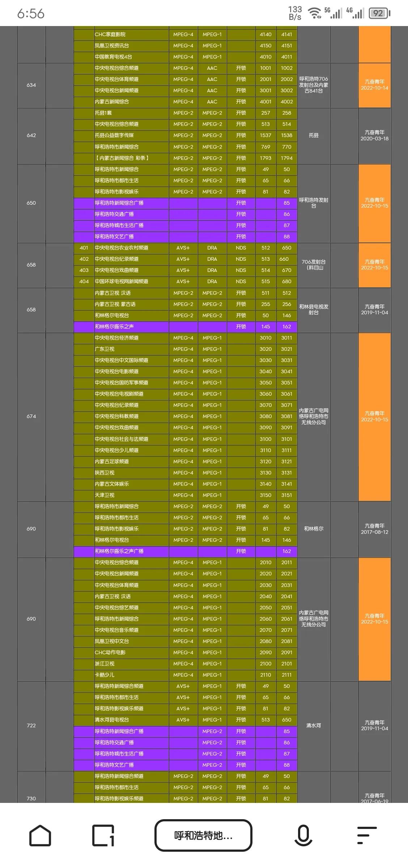
Task: Click 中央电视台少儿频道 channel name
Action: pyautogui.click(x=116, y=450)
